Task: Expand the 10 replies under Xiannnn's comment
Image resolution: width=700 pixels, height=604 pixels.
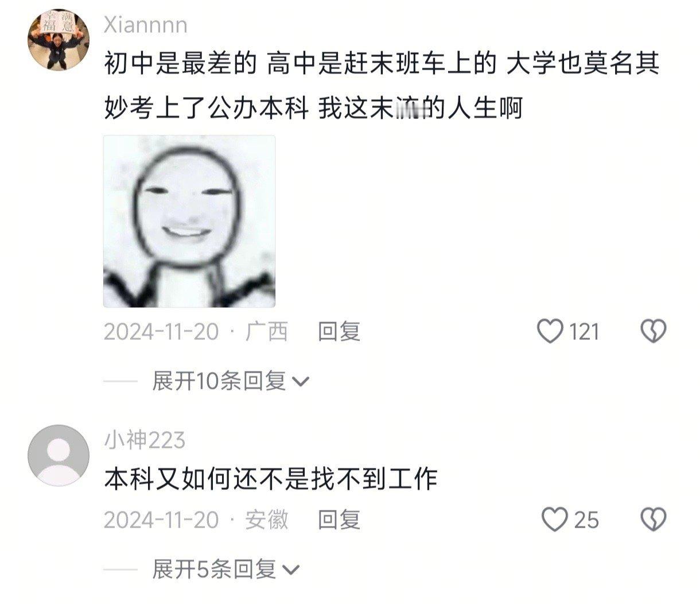Action: 231,381
